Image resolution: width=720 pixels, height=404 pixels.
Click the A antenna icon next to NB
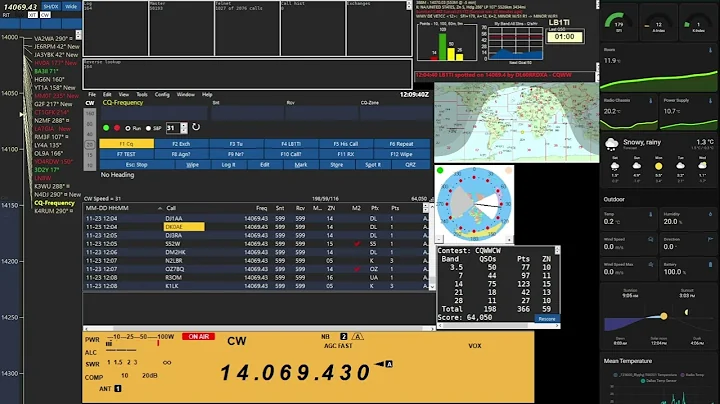pyautogui.click(x=358, y=337)
